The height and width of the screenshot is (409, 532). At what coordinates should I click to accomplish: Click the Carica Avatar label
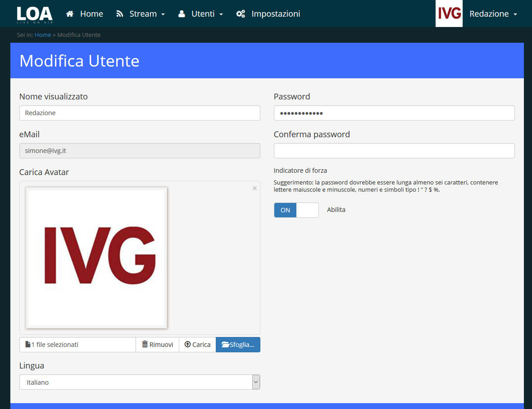click(44, 172)
